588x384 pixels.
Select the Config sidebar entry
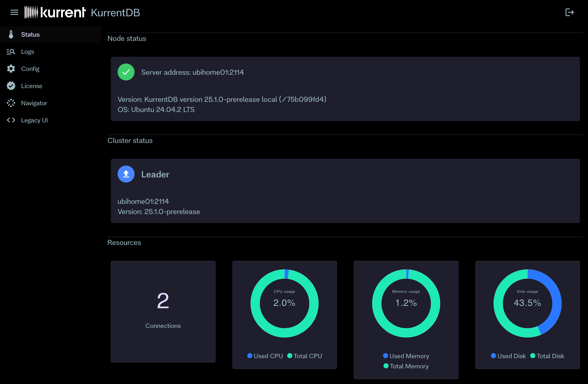[x=30, y=69]
